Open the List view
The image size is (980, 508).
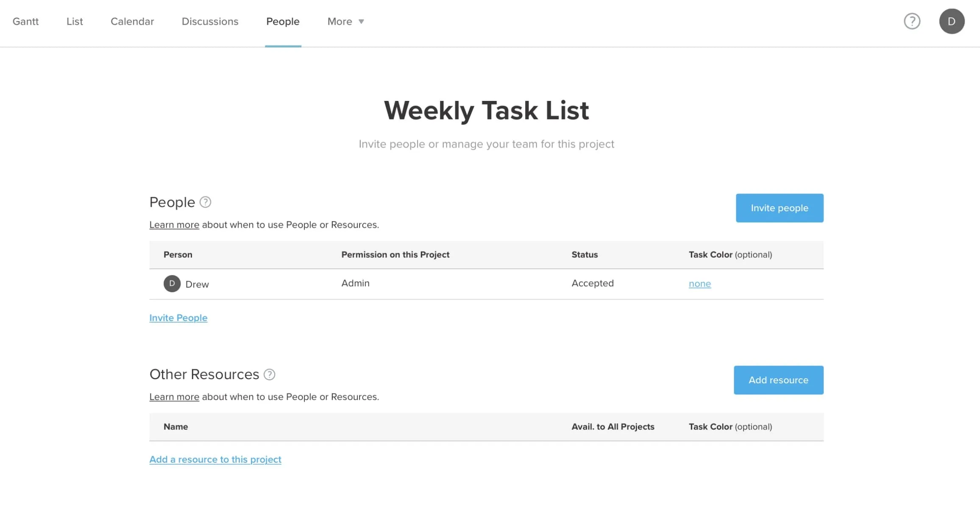[x=75, y=21]
